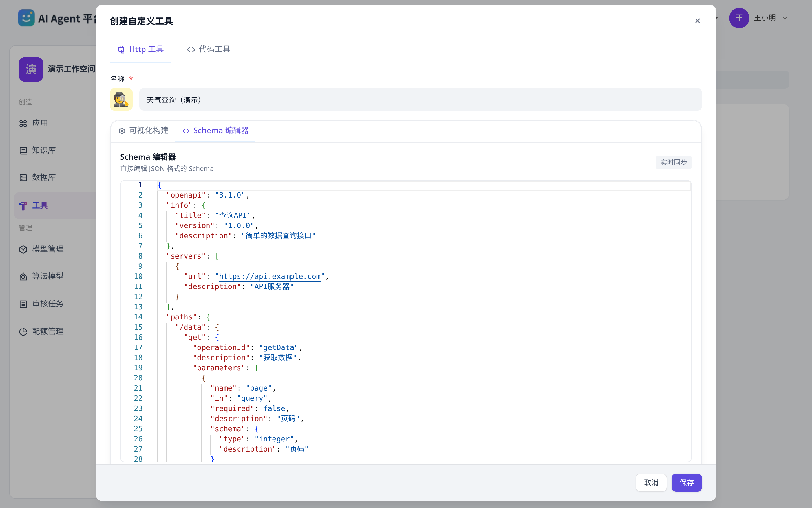Switch to the 代码工具 tab
The image size is (812, 508).
point(208,49)
